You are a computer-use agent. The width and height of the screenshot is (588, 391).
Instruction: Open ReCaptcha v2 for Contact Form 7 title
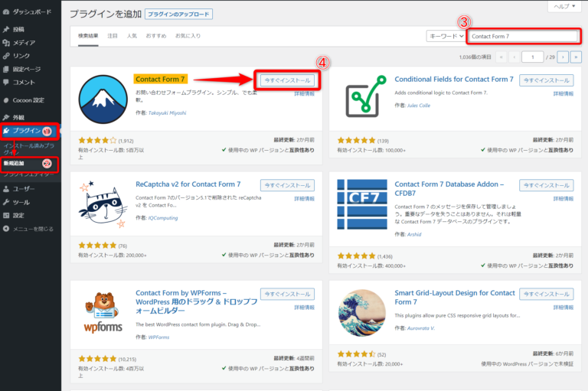[188, 184]
